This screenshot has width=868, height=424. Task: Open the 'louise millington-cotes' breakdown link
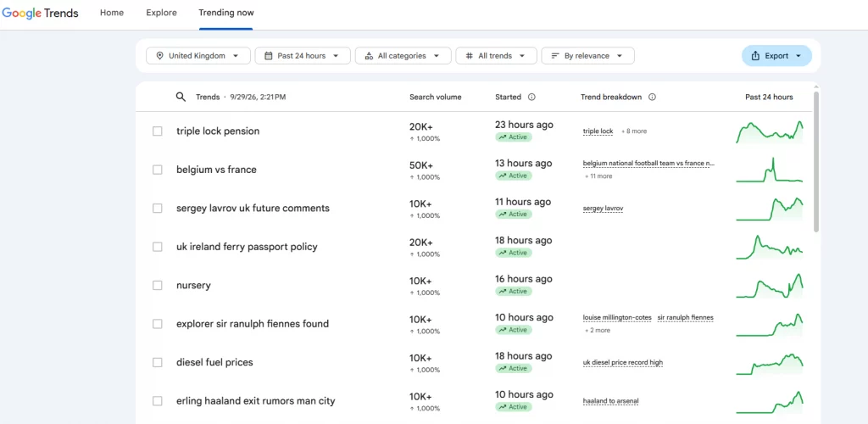617,318
